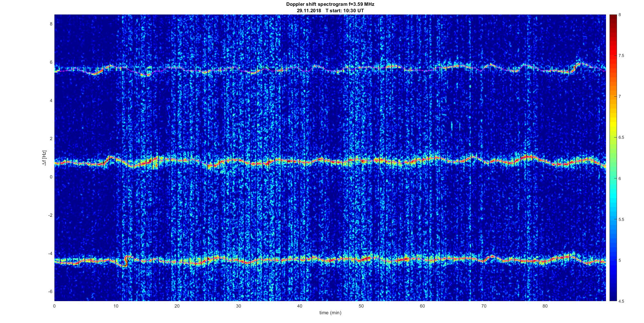Viewport: 644px width, 323px height.
Task: Click the y-axis tick label '4'
Action: click(x=51, y=100)
